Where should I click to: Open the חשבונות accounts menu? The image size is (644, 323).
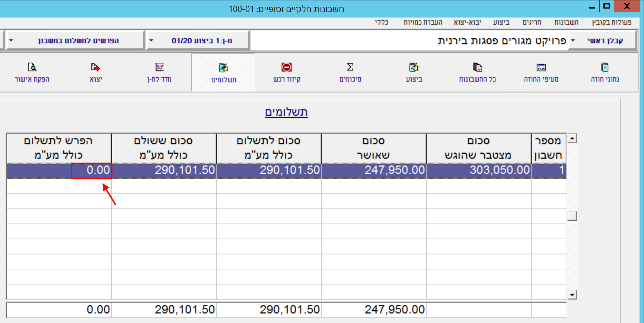pos(566,22)
